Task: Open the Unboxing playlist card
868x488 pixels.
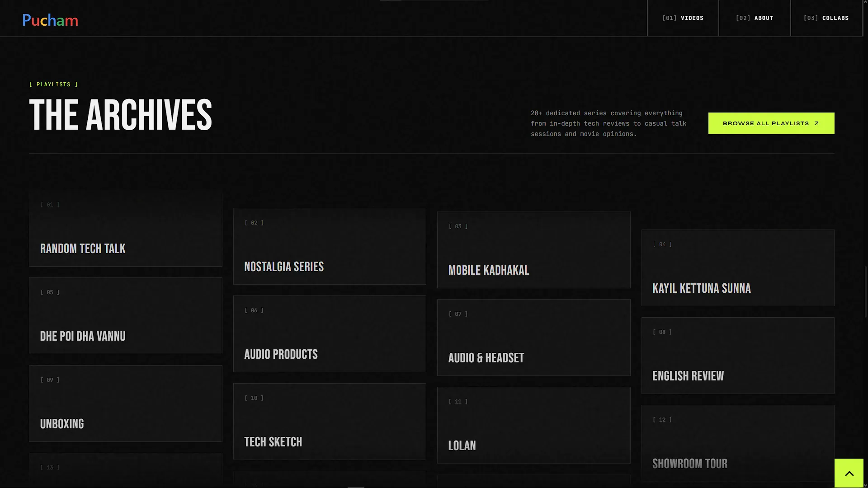Action: (126, 404)
